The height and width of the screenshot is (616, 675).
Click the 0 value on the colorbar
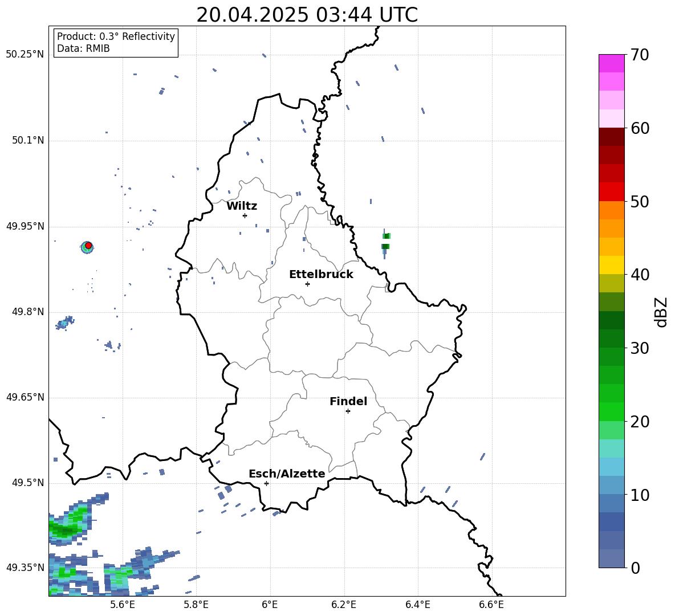635,568
